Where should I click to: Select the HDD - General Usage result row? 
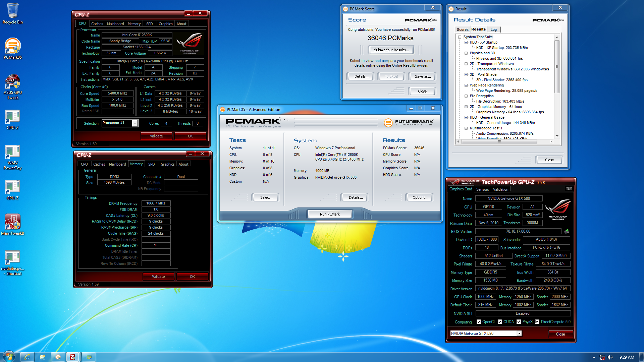[505, 123]
